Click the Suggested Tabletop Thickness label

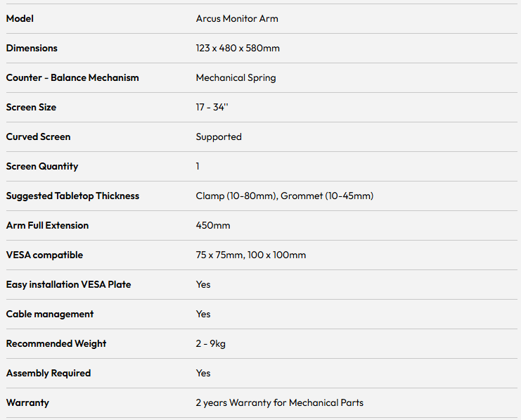pyautogui.click(x=72, y=196)
